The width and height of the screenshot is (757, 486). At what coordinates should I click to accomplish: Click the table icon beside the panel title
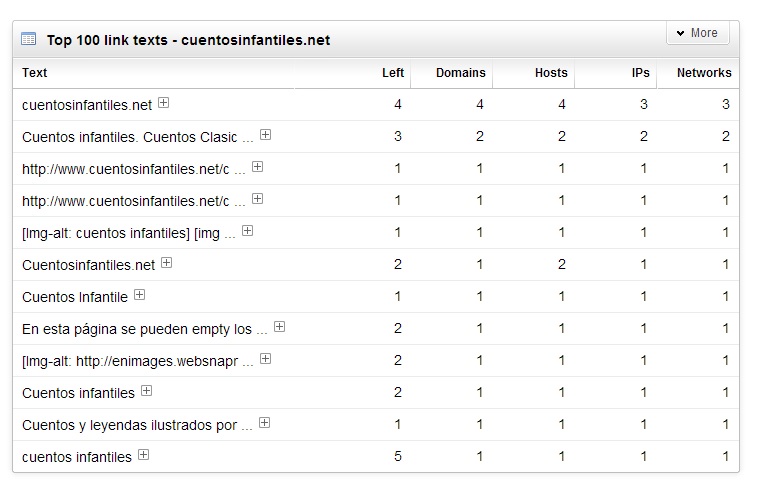[29, 40]
